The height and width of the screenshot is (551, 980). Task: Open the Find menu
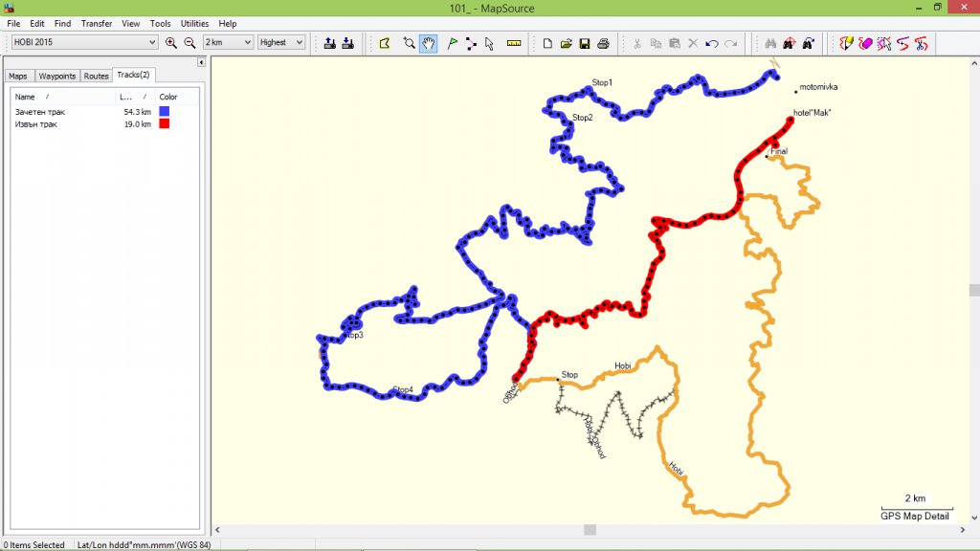pyautogui.click(x=62, y=23)
